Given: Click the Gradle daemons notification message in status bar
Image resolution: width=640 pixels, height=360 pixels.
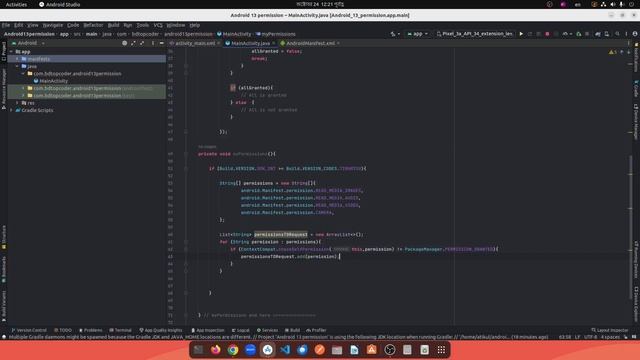Looking at the screenshot, I should pos(278,337).
